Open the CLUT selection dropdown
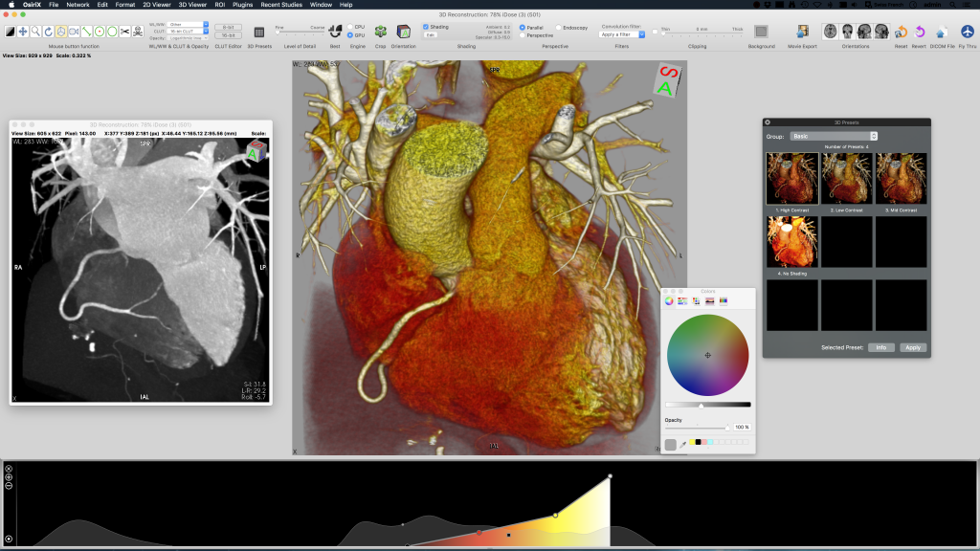The height and width of the screenshot is (551, 980). tap(188, 31)
